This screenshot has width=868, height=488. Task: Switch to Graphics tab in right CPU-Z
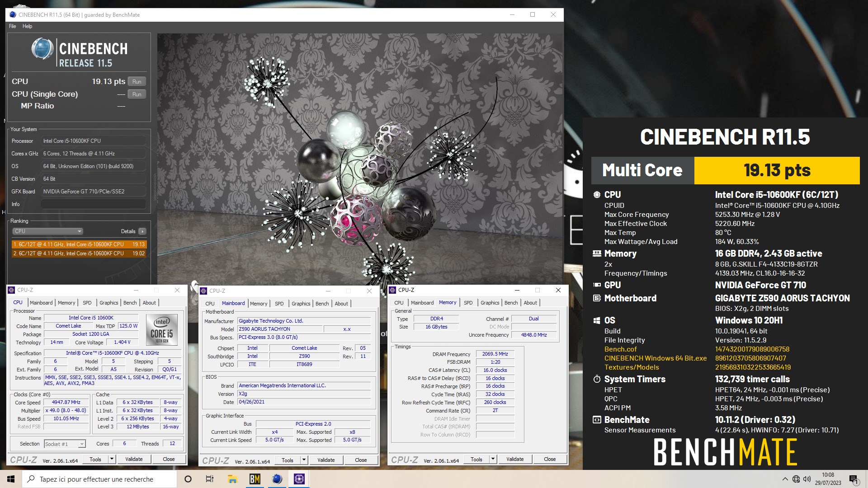tap(490, 303)
